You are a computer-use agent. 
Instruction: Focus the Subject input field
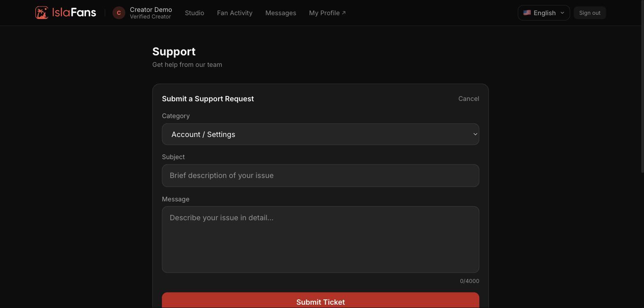coord(320,176)
